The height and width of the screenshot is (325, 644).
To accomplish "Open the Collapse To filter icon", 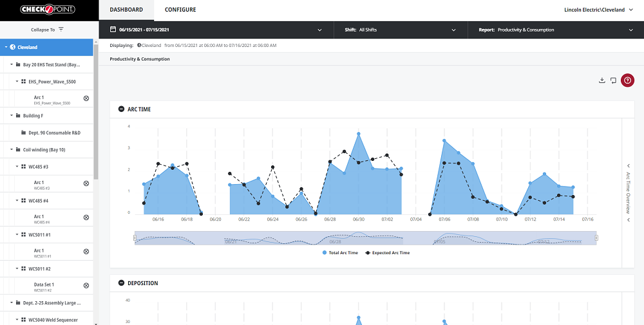I will 61,30.
